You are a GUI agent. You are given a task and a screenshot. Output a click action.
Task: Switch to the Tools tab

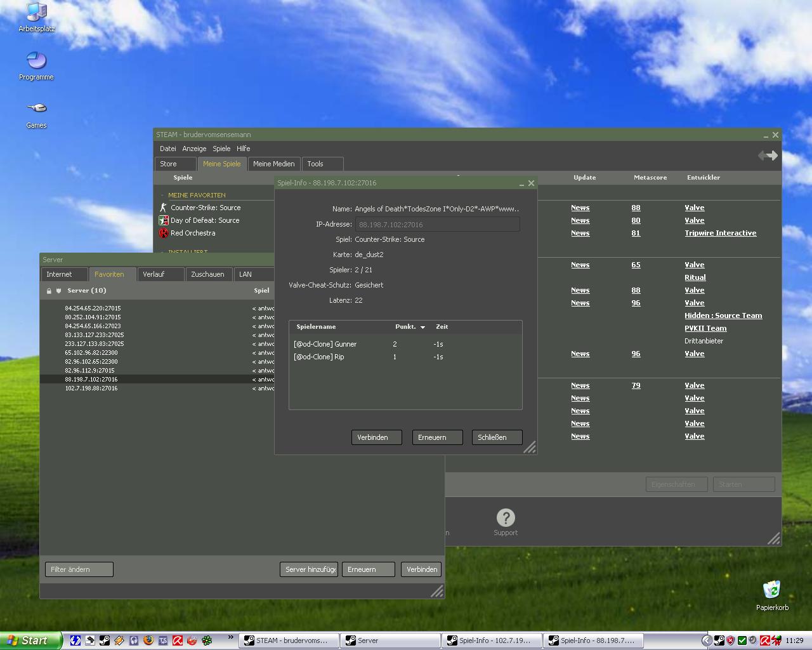(322, 164)
